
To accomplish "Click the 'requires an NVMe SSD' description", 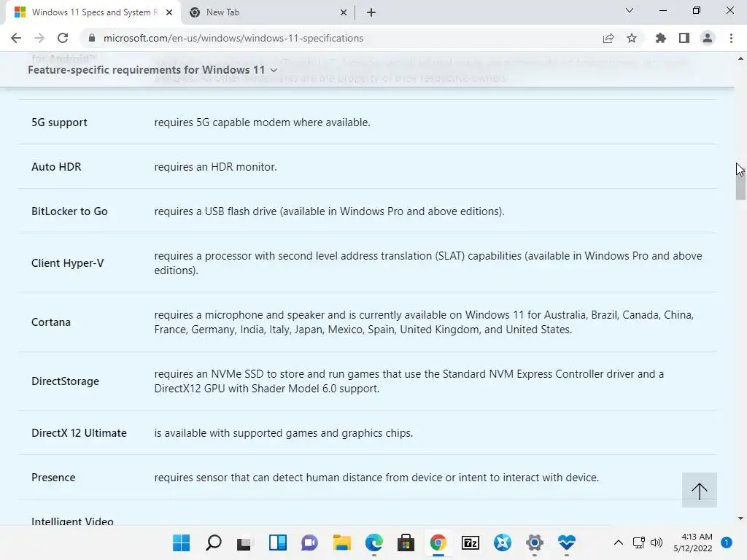I will pyautogui.click(x=409, y=381).
